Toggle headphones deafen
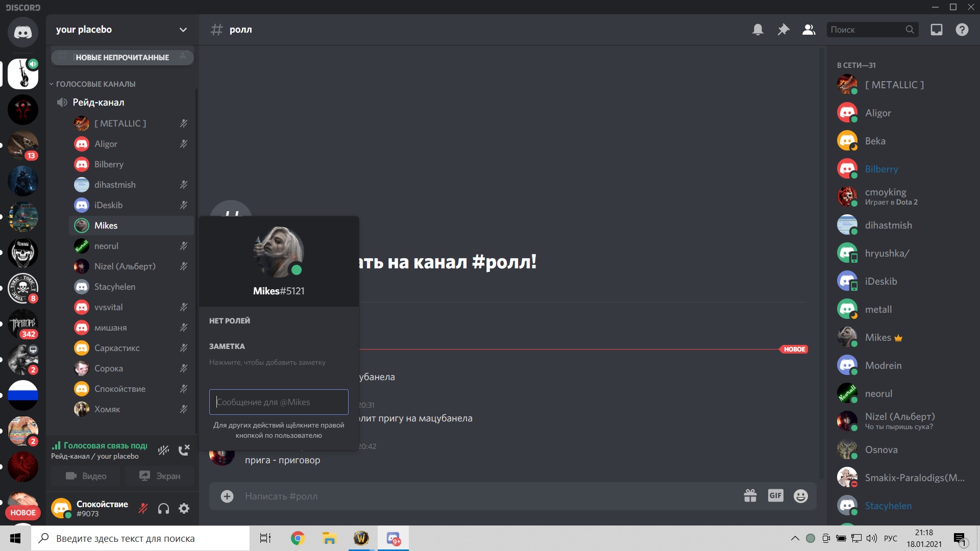980x551 pixels. [163, 508]
